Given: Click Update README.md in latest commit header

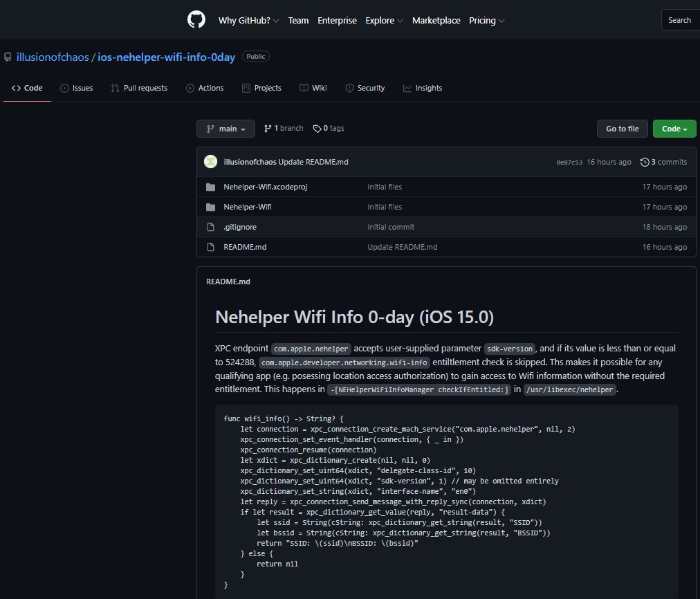Looking at the screenshot, I should (313, 162).
